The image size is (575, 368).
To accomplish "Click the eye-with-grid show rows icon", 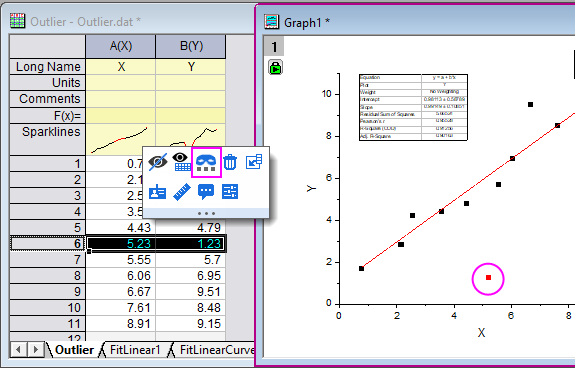I will click(182, 162).
